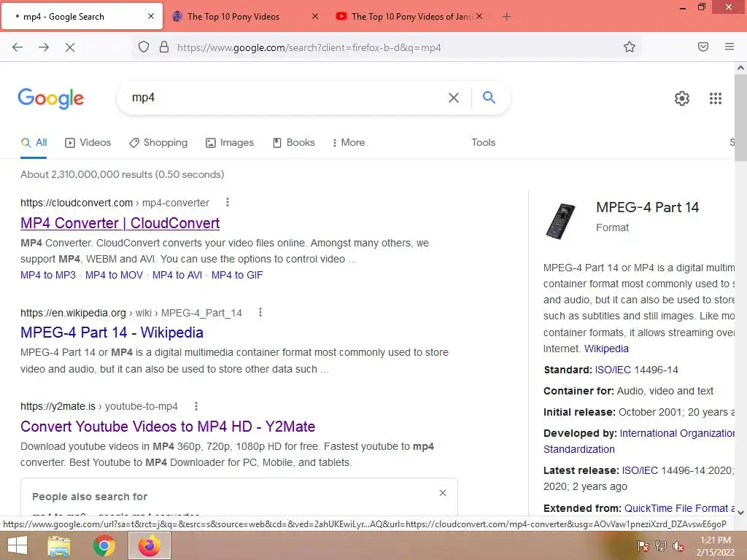Open Wikipedia link in knowledge panel
Image resolution: width=747 pixels, height=560 pixels.
coord(606,349)
